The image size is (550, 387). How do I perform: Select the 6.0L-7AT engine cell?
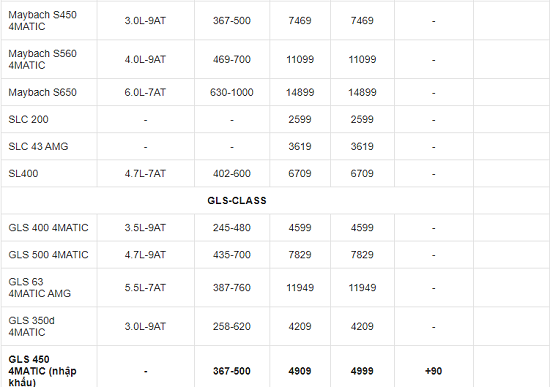[x=145, y=92]
